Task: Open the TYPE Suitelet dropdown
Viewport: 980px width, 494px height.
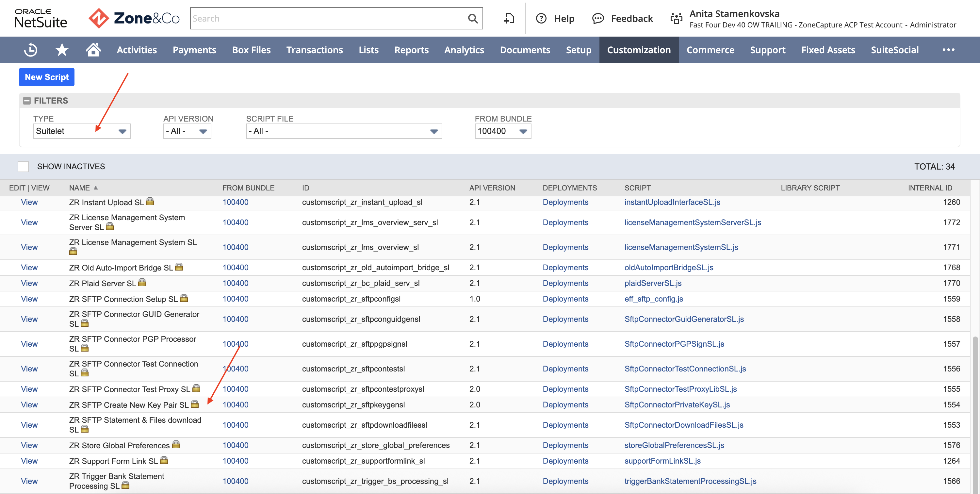Action: click(82, 131)
